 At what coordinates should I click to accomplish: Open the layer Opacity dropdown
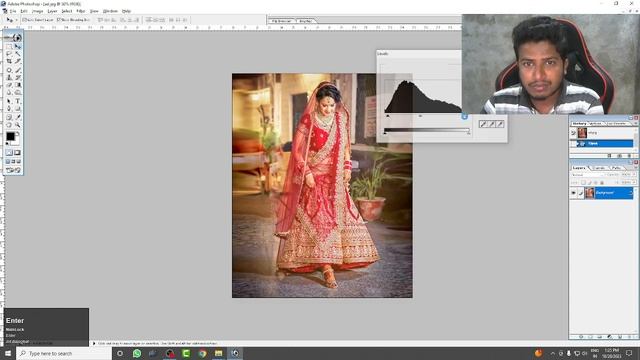(634, 175)
